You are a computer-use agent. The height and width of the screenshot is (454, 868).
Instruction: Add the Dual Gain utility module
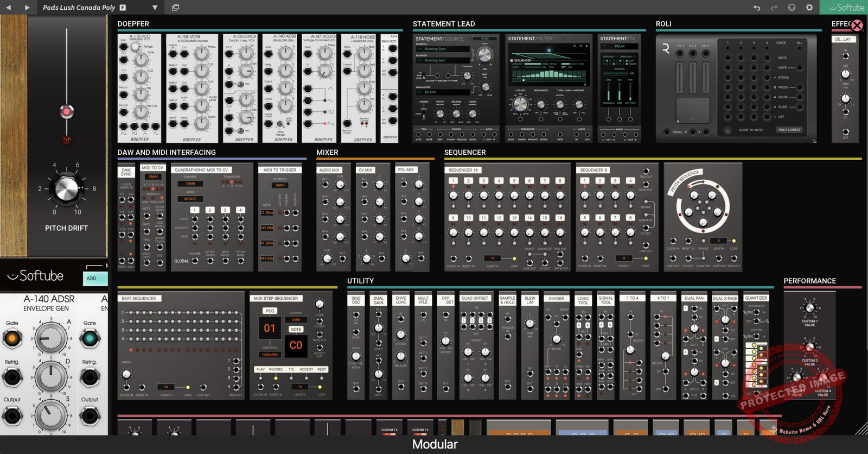pyautogui.click(x=378, y=346)
